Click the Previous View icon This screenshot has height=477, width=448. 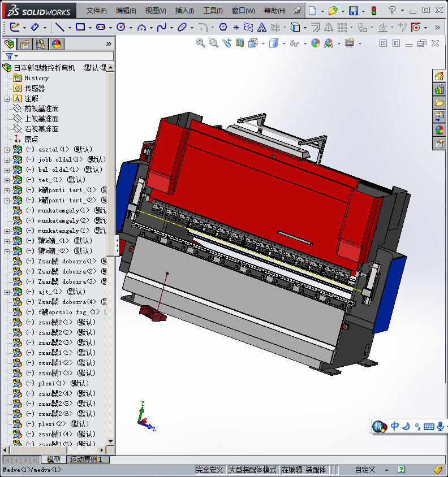click(x=227, y=43)
